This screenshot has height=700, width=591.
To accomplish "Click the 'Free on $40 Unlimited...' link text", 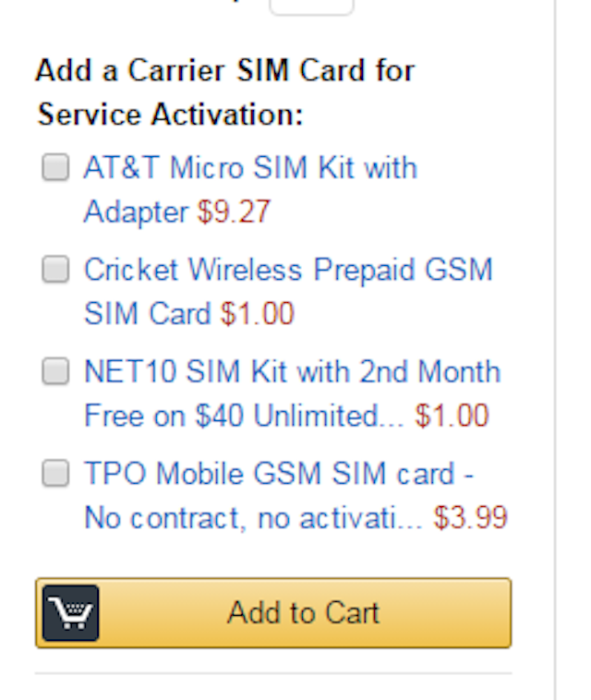I will pyautogui.click(x=245, y=416).
